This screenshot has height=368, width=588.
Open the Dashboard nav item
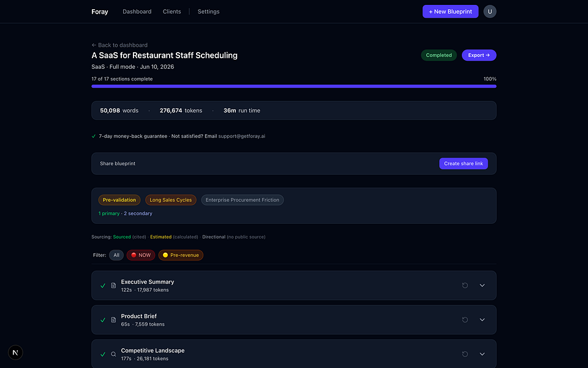click(x=137, y=12)
